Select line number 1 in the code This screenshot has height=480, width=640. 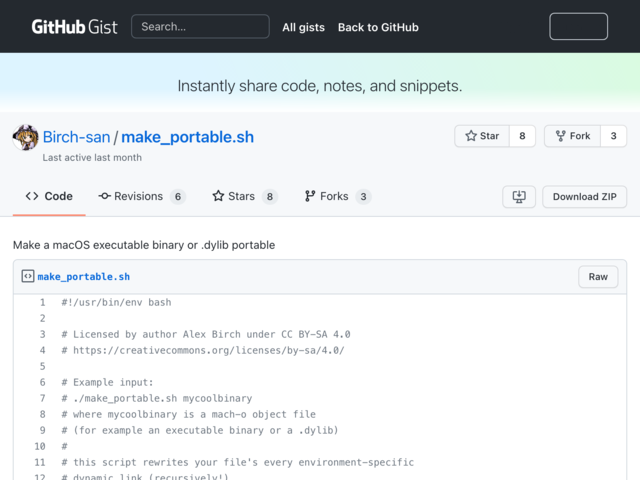[x=42, y=302]
